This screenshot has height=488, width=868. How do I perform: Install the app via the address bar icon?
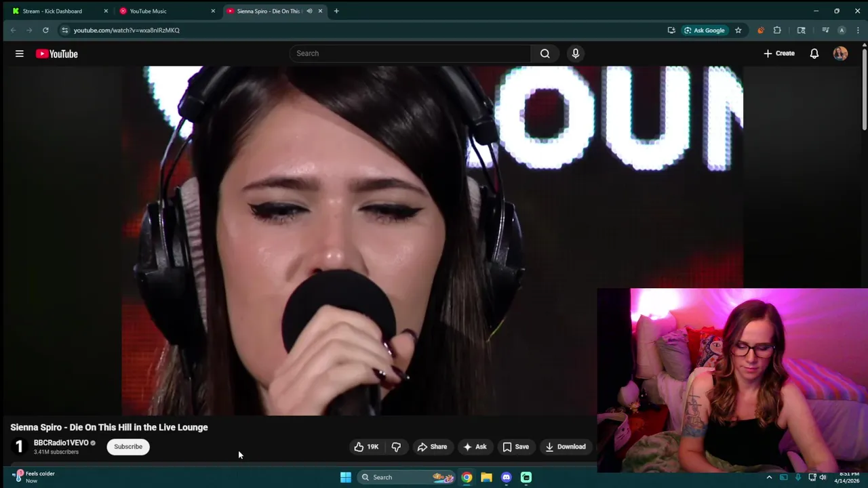[x=671, y=30]
